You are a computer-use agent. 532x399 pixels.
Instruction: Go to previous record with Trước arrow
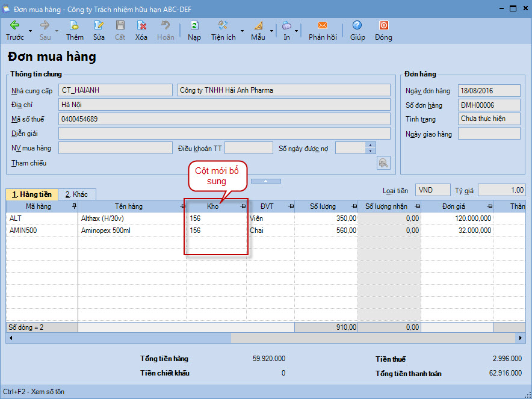(x=14, y=25)
